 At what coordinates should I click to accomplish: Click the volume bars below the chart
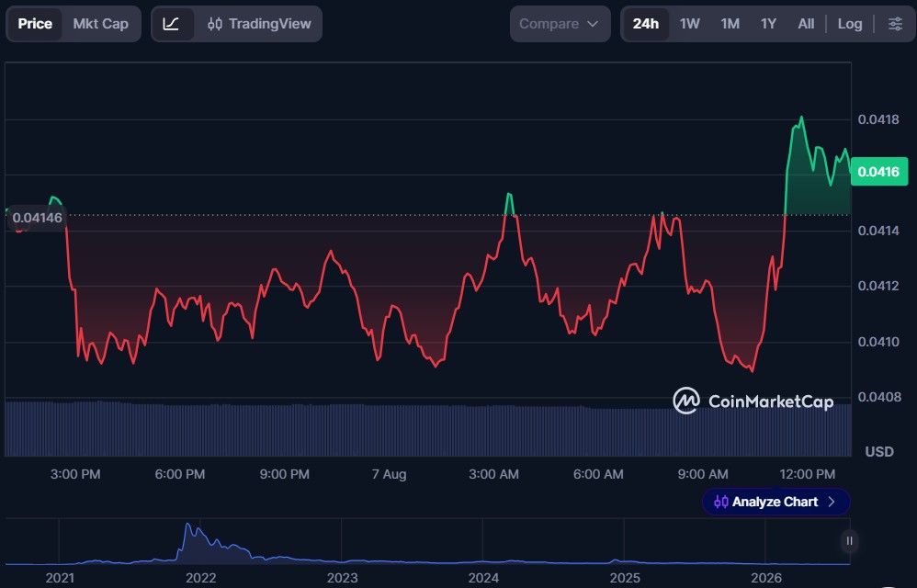pyautogui.click(x=428, y=430)
